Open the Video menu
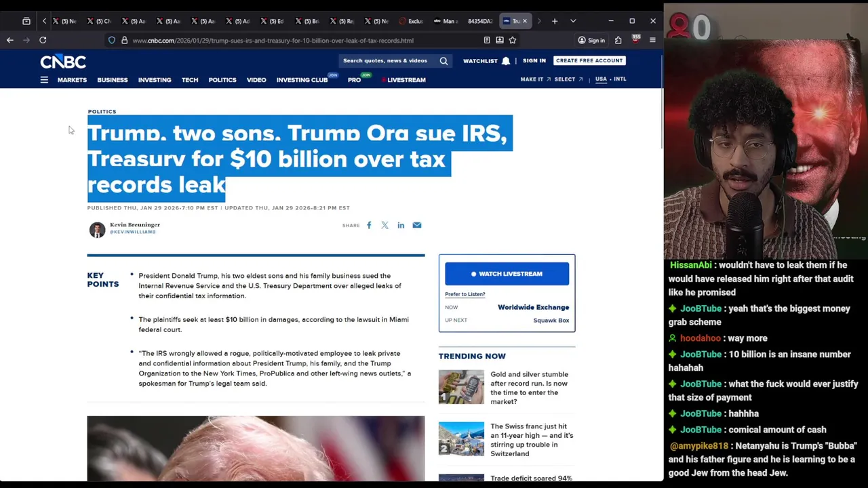This screenshot has height=488, width=868. coord(256,80)
